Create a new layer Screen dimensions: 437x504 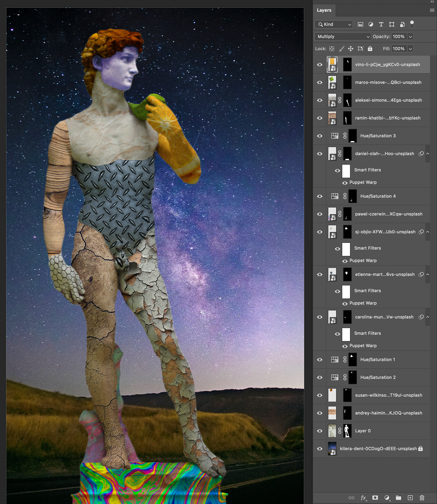coord(410,498)
